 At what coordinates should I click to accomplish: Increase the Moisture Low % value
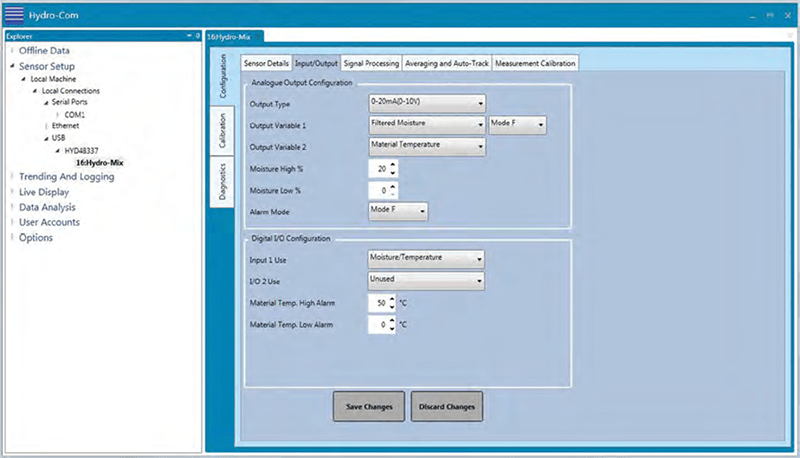click(393, 187)
